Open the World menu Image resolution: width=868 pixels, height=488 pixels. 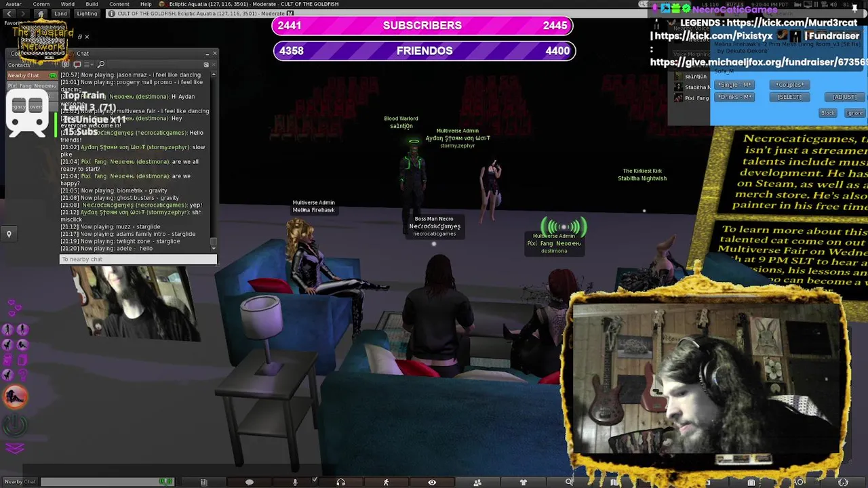pos(68,4)
